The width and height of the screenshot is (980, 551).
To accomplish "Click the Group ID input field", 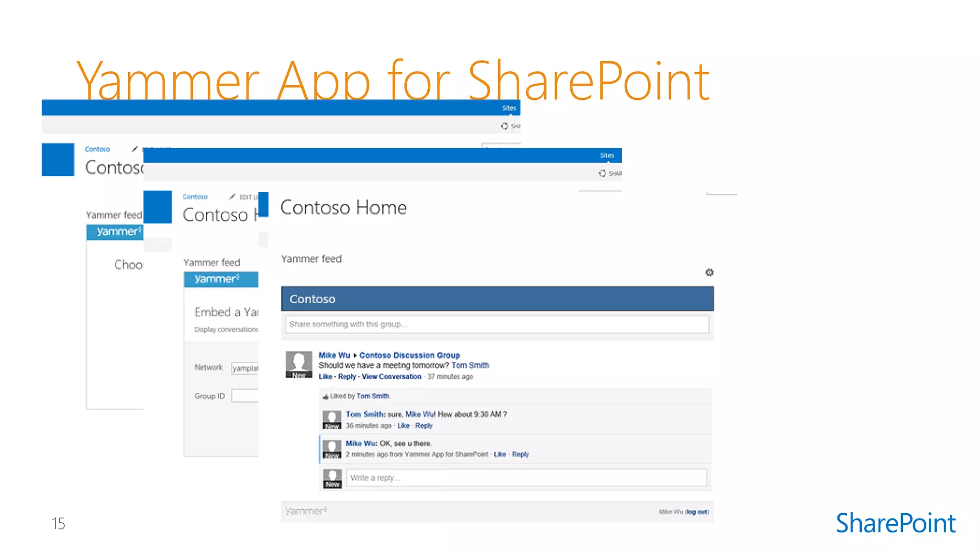I will 245,396.
